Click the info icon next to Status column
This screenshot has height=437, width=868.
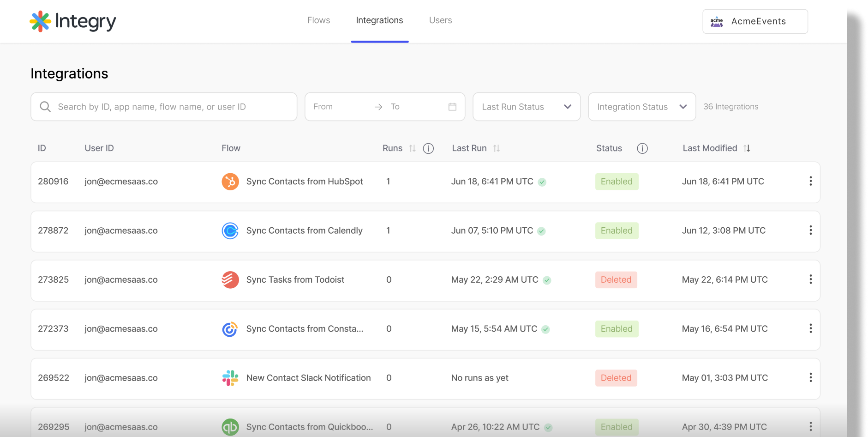pos(642,148)
